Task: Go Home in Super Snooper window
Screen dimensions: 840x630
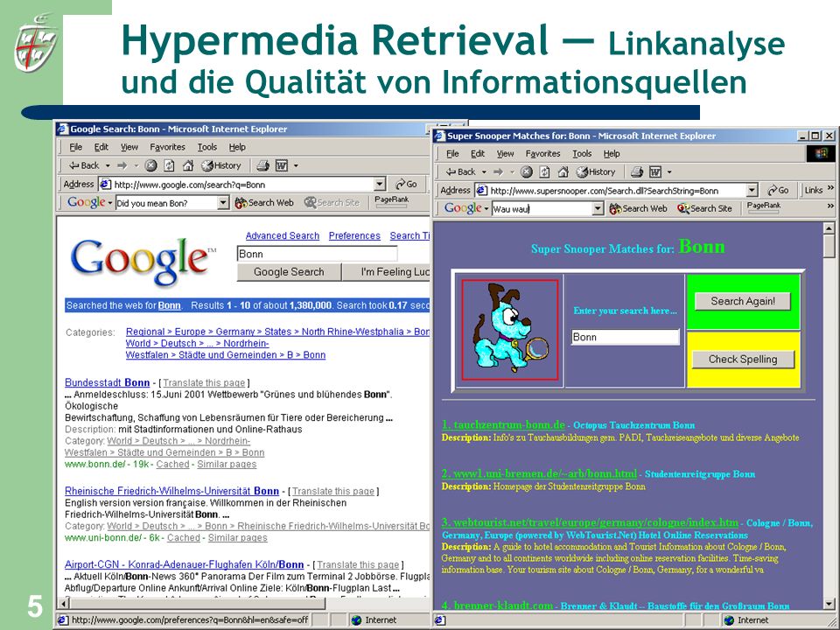Action: [x=563, y=172]
